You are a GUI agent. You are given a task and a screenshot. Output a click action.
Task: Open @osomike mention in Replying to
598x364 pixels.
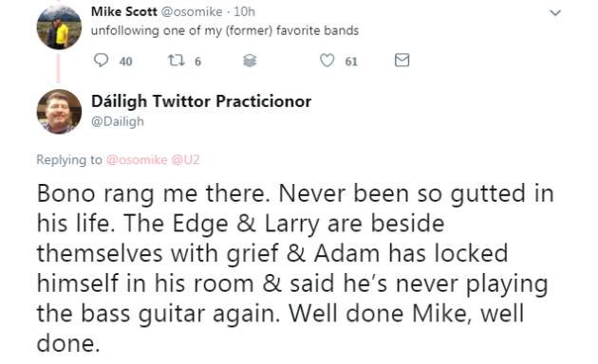[137, 159]
